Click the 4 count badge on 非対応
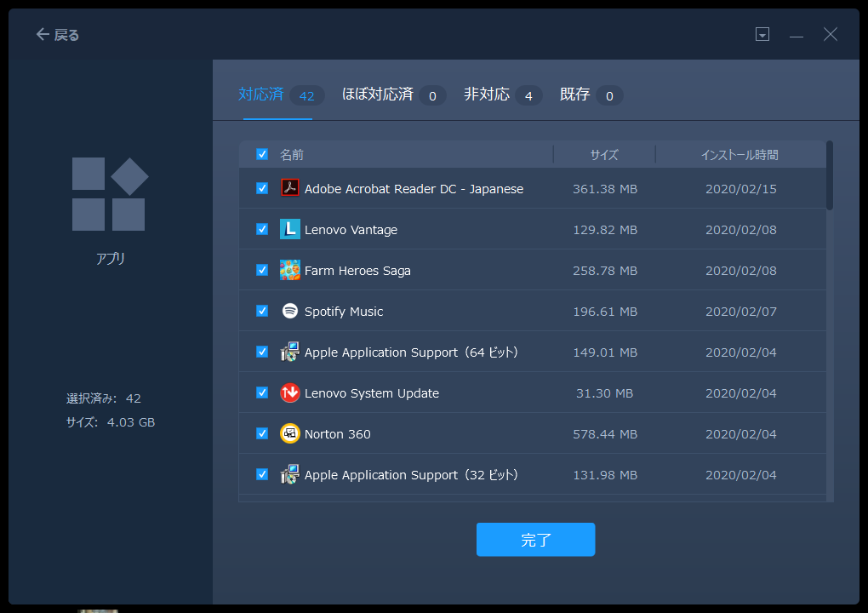Viewport: 868px width, 613px height. click(528, 96)
